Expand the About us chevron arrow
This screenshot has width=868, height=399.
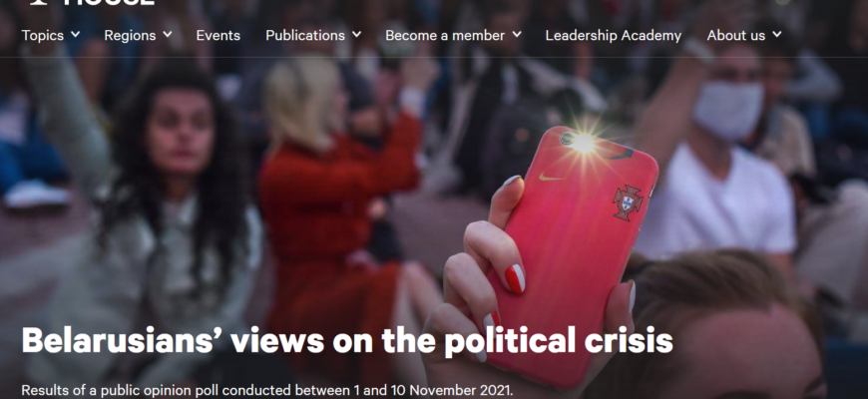(776, 34)
